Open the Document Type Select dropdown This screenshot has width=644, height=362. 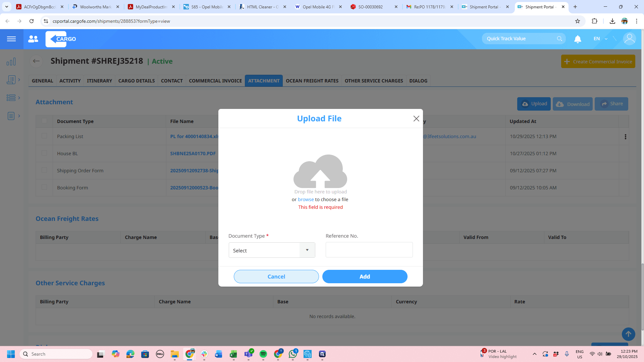272,250
